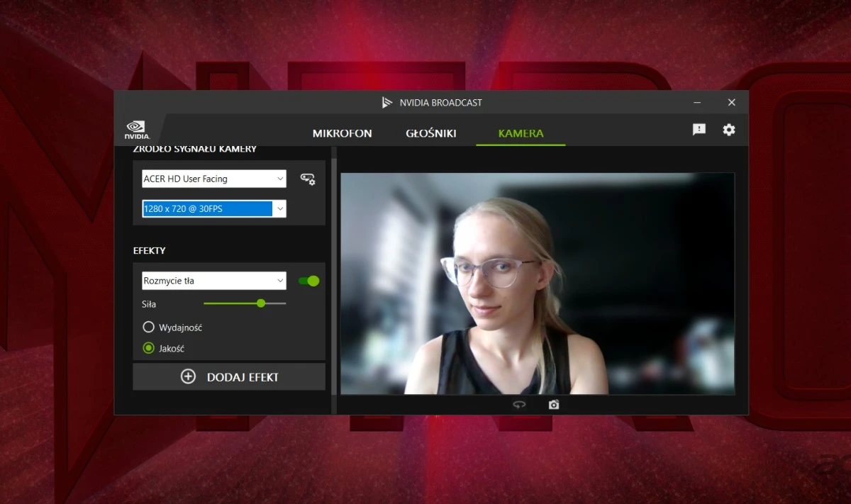Image resolution: width=851 pixels, height=504 pixels.
Task: Select the Wydajność radio button
Action: pyautogui.click(x=148, y=327)
